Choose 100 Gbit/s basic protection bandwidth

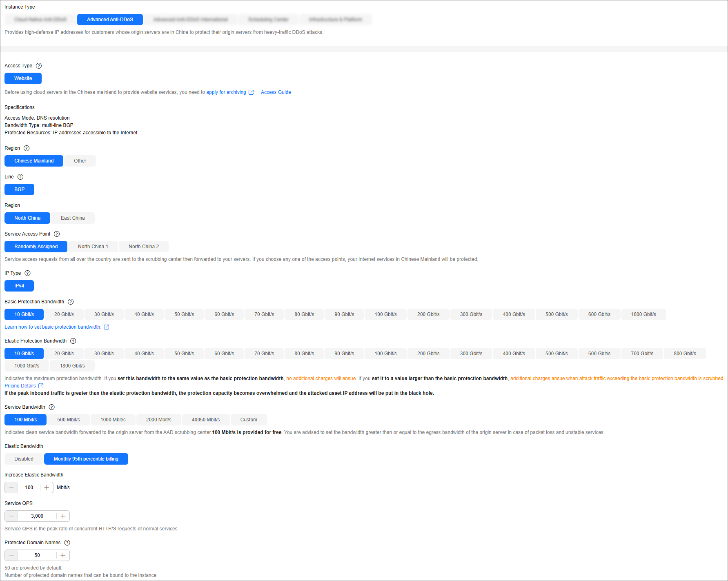(386, 314)
